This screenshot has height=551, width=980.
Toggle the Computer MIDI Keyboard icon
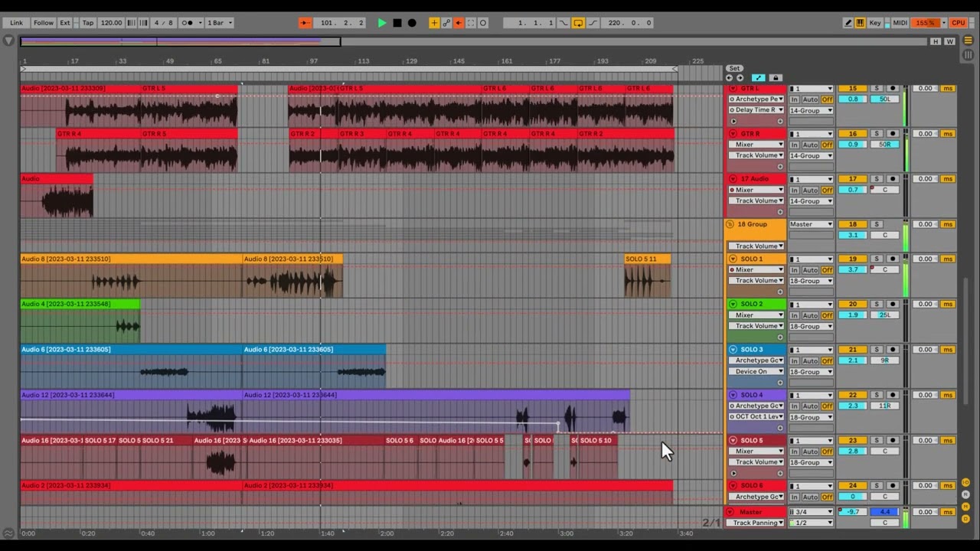[861, 23]
